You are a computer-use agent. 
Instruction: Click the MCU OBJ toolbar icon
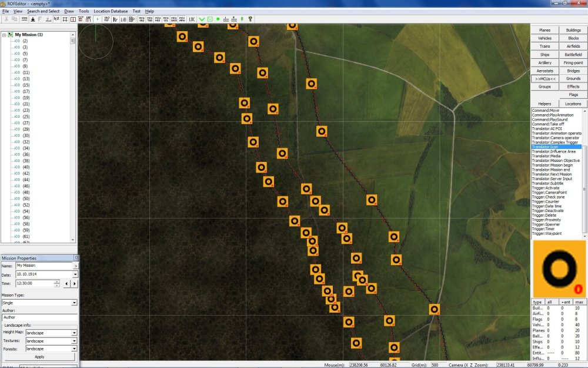point(142,19)
